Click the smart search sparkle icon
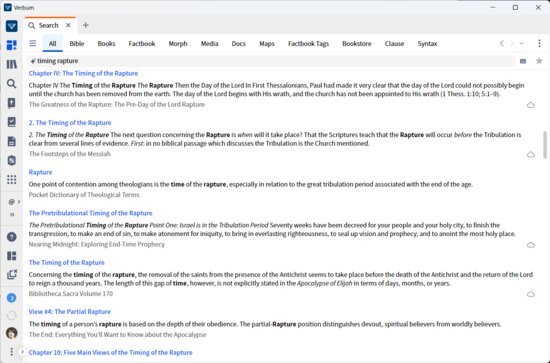The height and width of the screenshot is (363, 550). 33,61
